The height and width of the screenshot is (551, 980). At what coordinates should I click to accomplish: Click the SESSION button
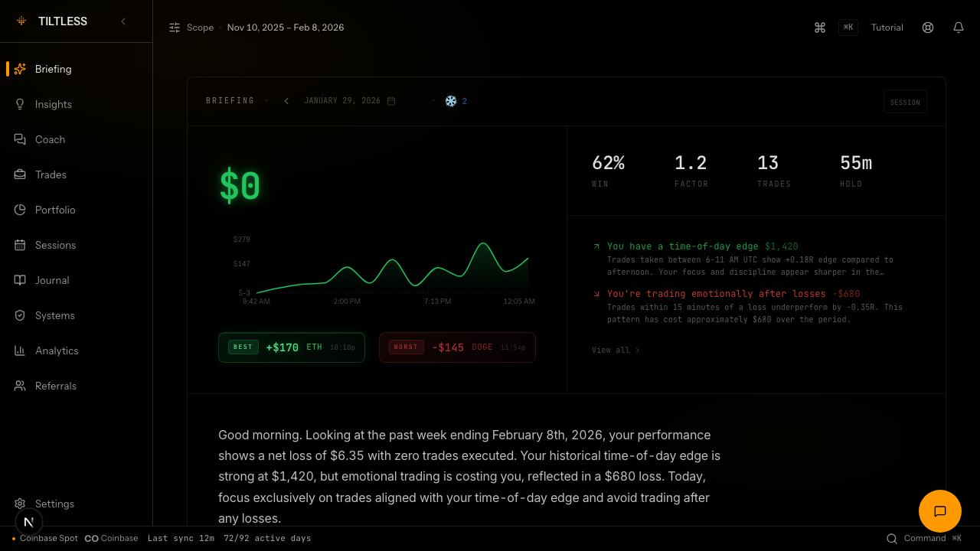pos(905,101)
